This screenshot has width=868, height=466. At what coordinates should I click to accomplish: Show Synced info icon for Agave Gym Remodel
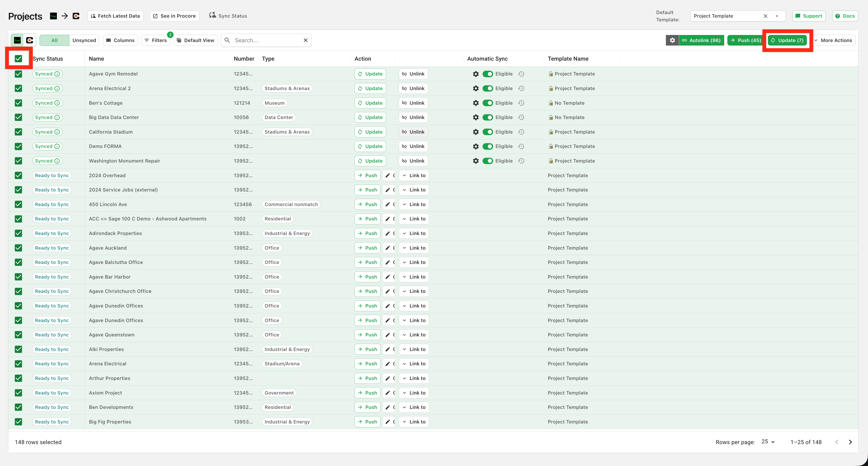coord(57,74)
